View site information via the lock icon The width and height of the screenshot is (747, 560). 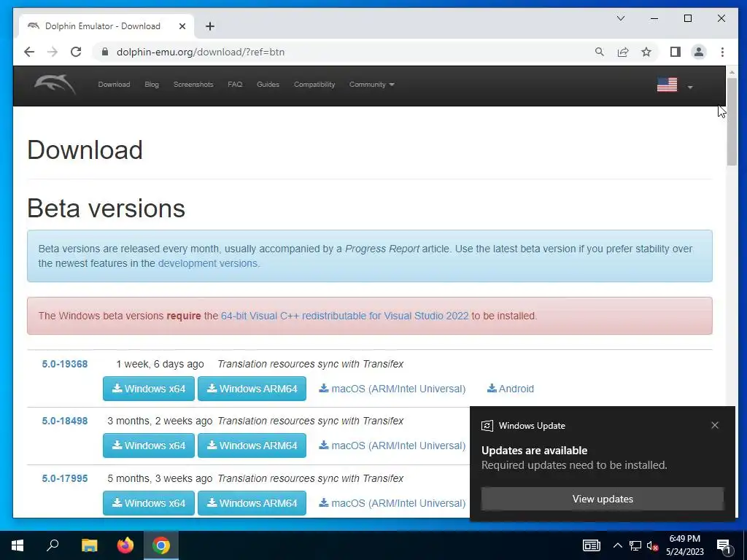(105, 52)
